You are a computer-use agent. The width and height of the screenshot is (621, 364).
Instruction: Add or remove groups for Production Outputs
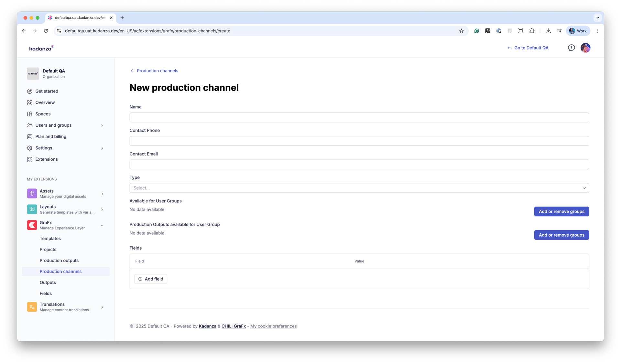coord(561,235)
